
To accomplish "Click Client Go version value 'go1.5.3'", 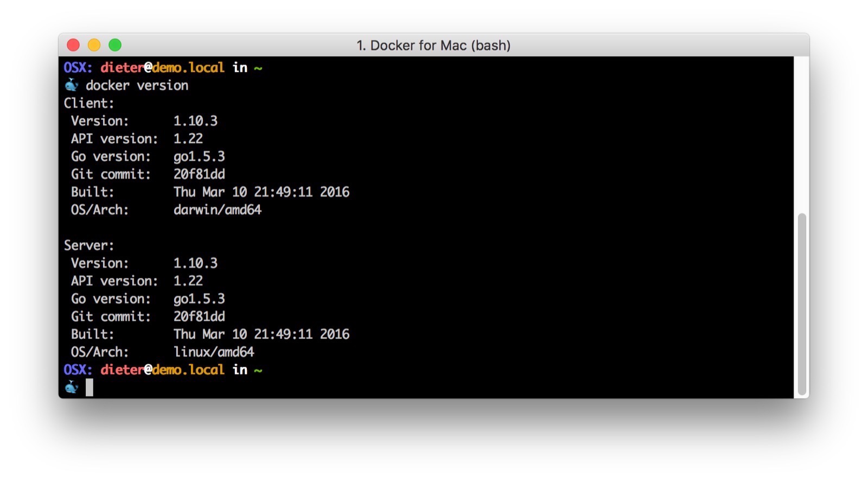I will (x=199, y=156).
